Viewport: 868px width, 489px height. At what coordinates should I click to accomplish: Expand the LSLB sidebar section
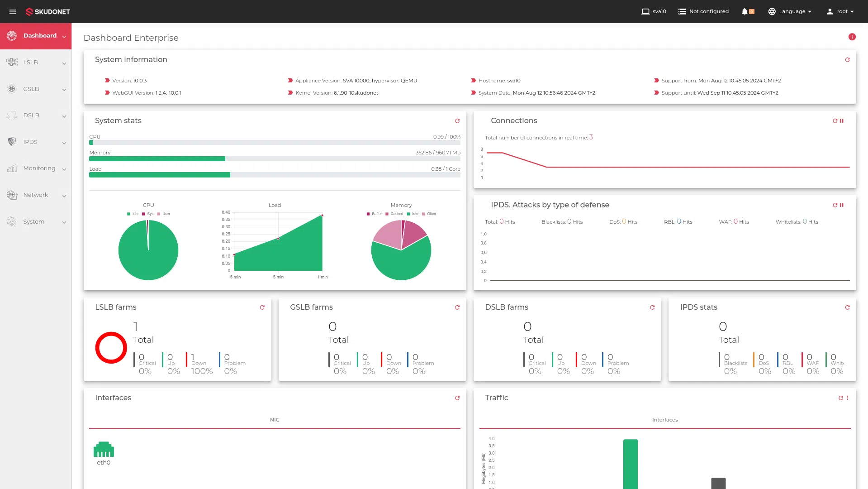tap(36, 62)
